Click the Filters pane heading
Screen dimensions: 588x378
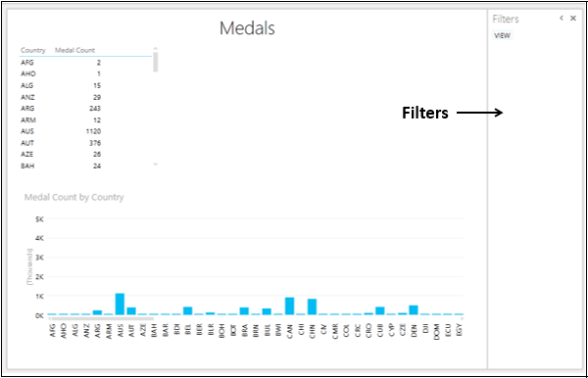(x=506, y=19)
